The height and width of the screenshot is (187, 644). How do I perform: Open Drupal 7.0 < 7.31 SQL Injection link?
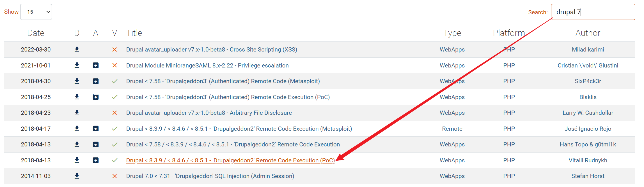(210, 176)
